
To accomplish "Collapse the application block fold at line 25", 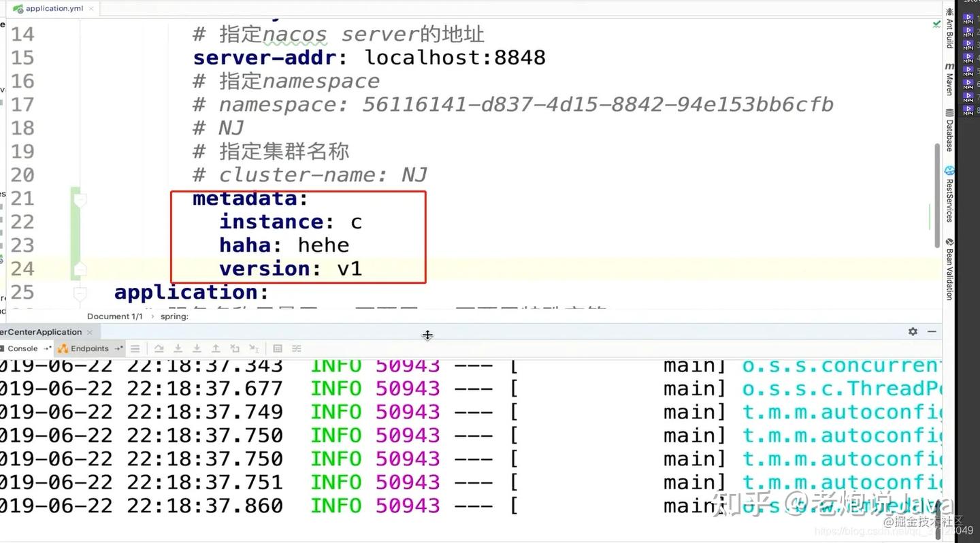I will tap(80, 293).
